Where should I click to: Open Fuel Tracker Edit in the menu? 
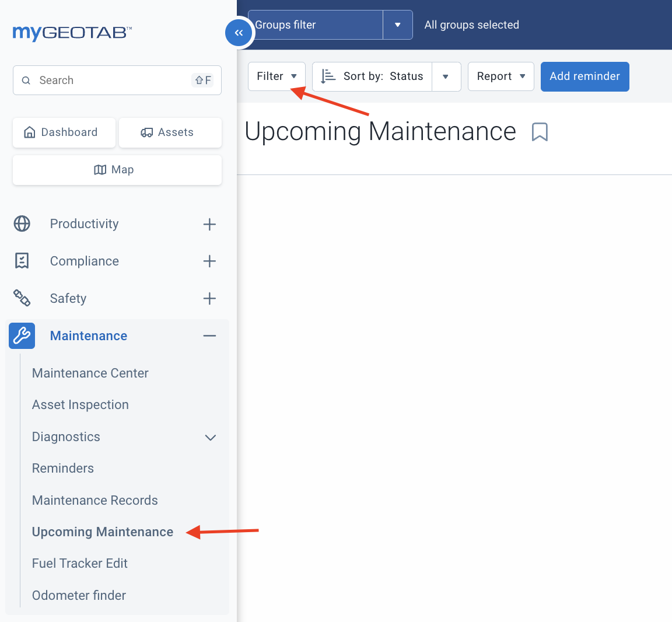80,563
